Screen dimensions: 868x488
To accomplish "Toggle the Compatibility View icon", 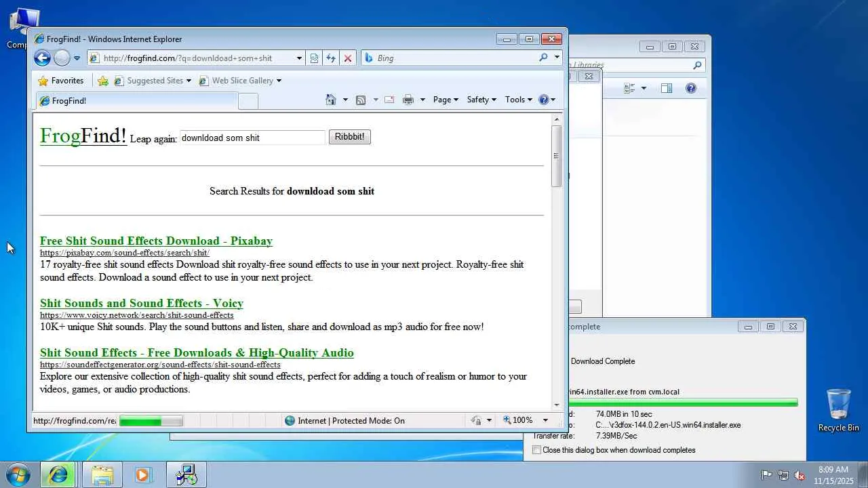I will pos(314,58).
